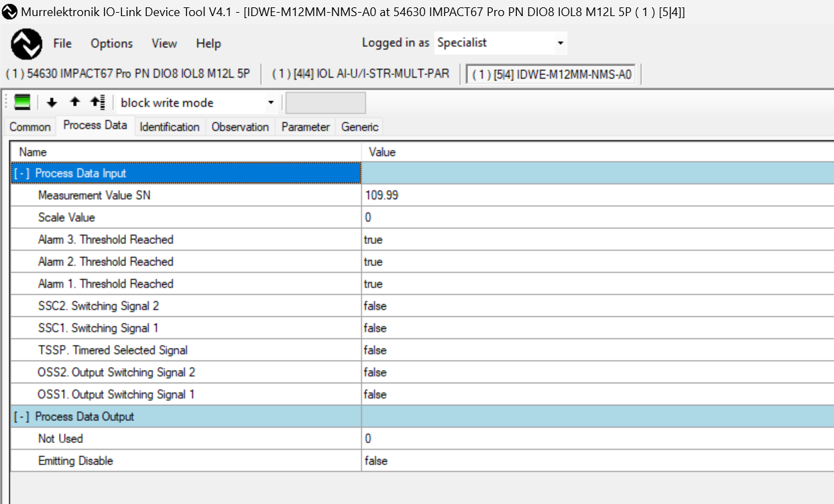
Task: Click the true value of Alarm 3
Action: click(x=373, y=240)
